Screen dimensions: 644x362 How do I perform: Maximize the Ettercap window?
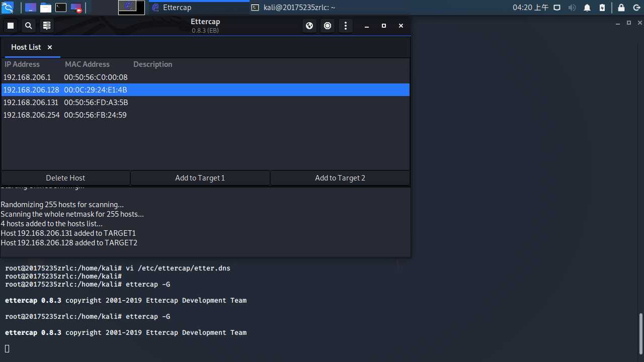tap(384, 26)
